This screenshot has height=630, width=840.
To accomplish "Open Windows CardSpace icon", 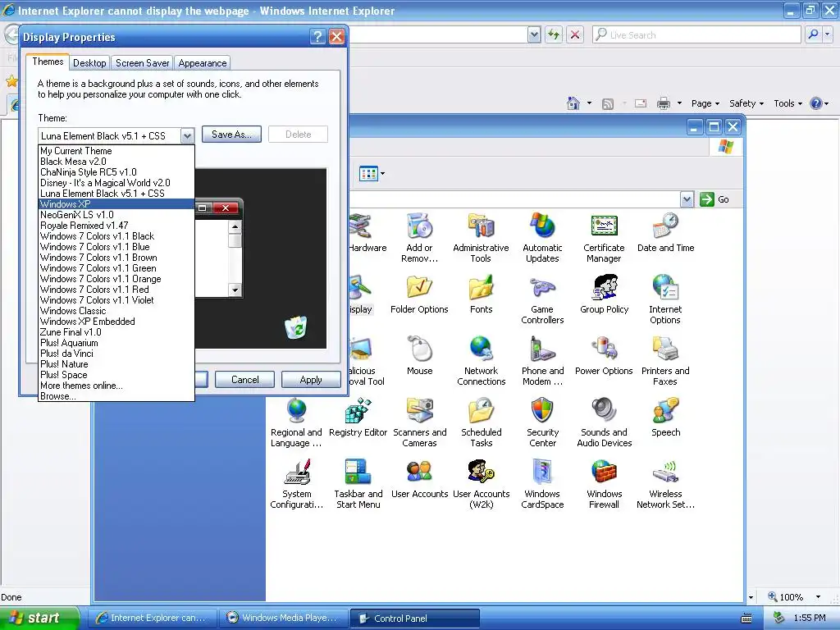I will click(x=542, y=484).
